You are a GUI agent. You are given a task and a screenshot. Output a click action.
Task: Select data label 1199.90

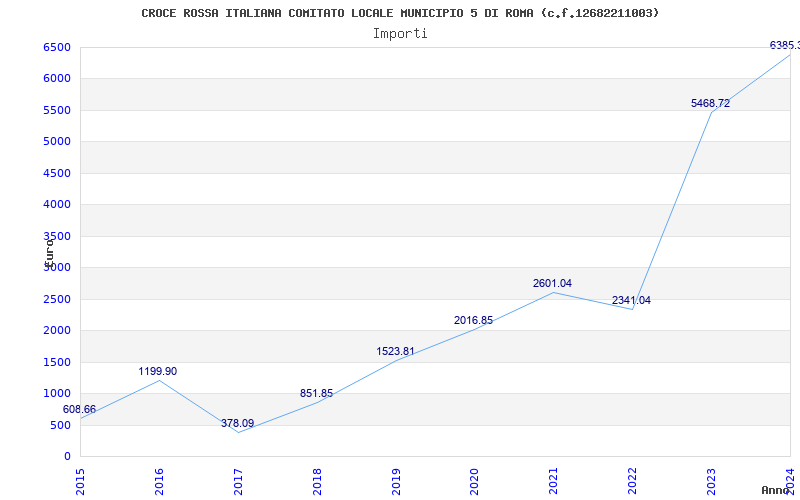[x=158, y=371]
